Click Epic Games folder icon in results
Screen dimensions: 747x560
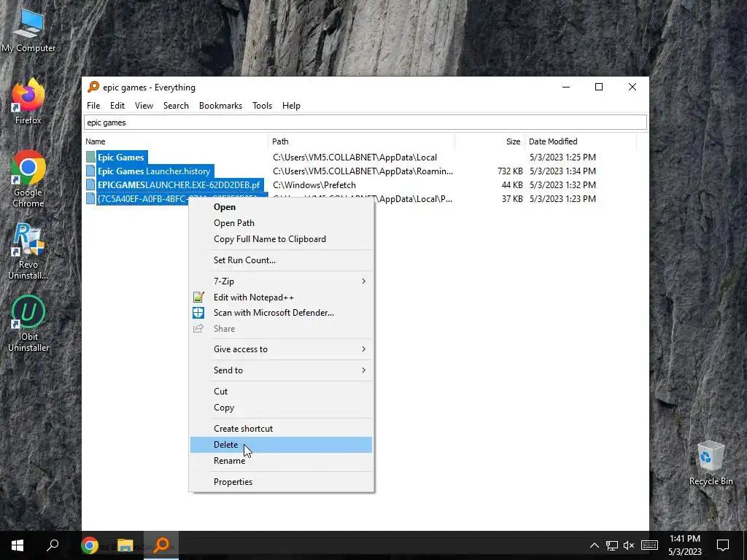click(90, 157)
